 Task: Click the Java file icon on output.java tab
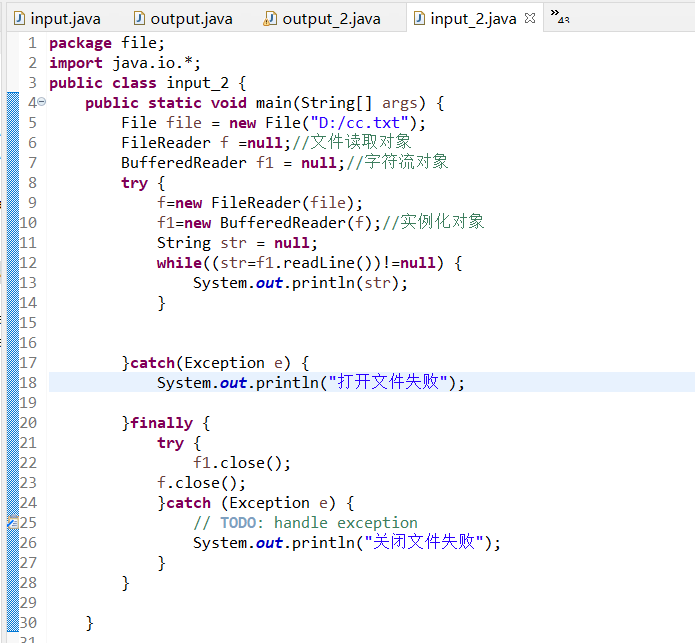(139, 19)
